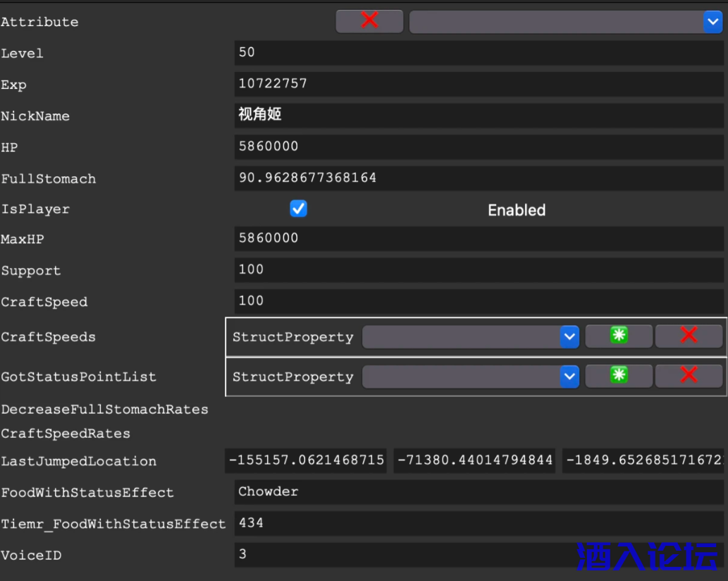
Task: Focus the HP value field
Action: (x=479, y=147)
